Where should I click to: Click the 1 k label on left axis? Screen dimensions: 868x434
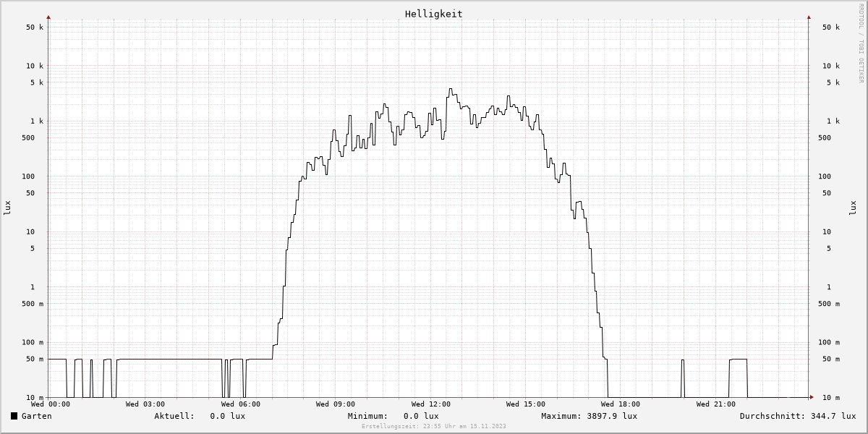click(x=37, y=122)
